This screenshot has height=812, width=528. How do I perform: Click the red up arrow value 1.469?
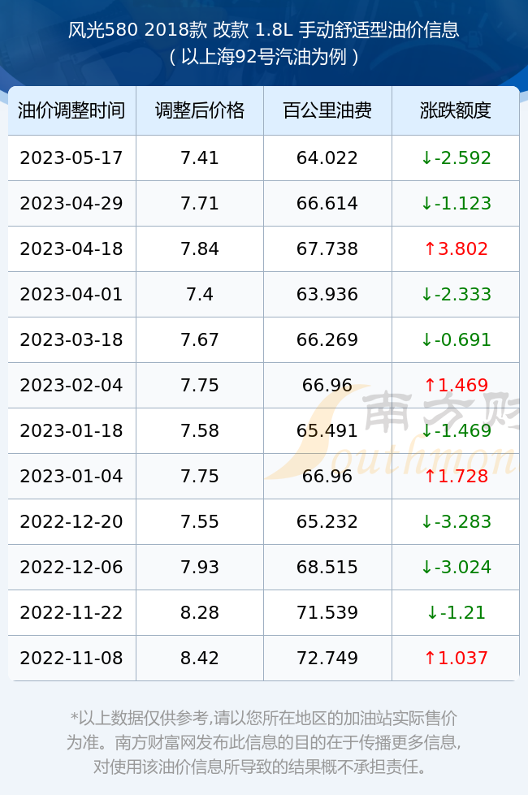point(456,385)
